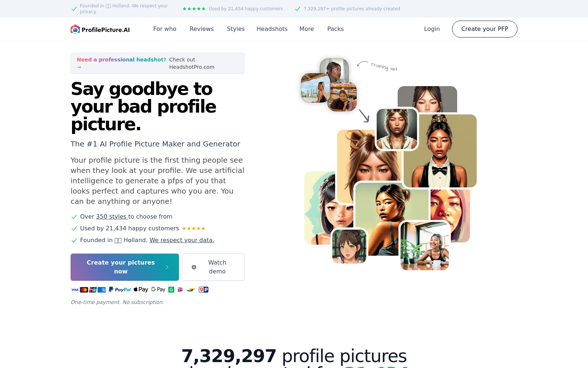Viewport: 588px width, 368px height.
Task: Open the Styles navigation item
Action: pyautogui.click(x=236, y=29)
